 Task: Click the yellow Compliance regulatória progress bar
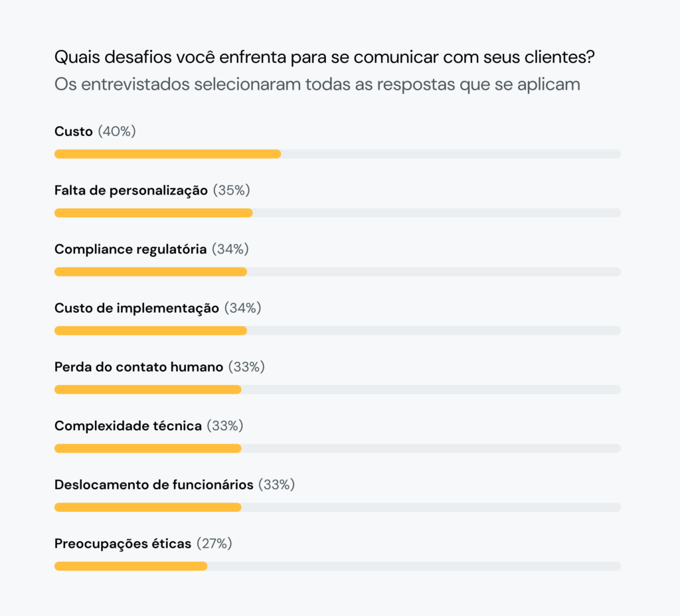[151, 271]
